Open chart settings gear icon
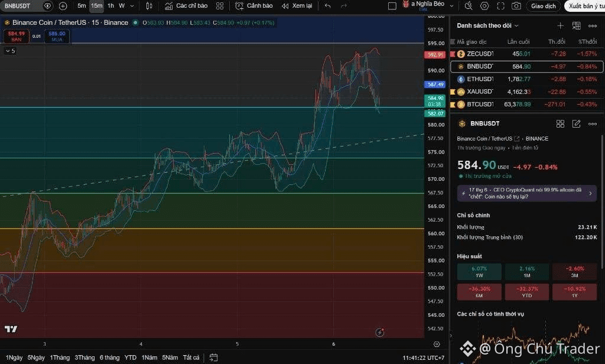This screenshot has width=605, height=364. pyautogui.click(x=484, y=6)
